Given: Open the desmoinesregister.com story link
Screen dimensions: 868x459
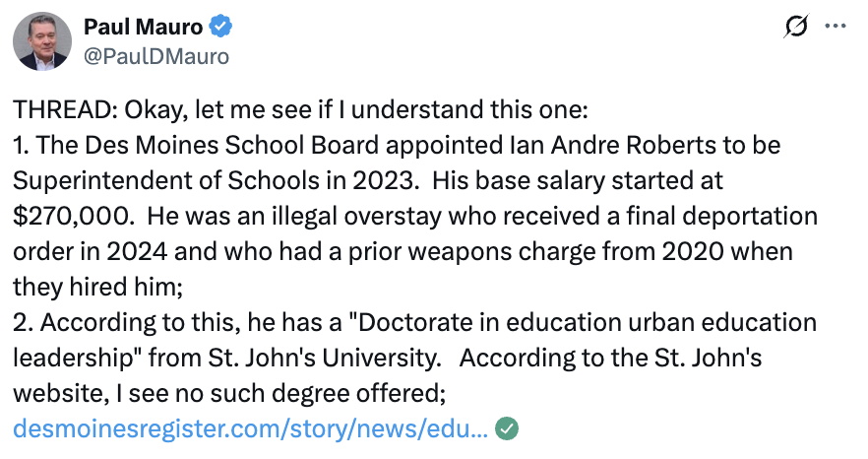Looking at the screenshot, I should (x=250, y=429).
